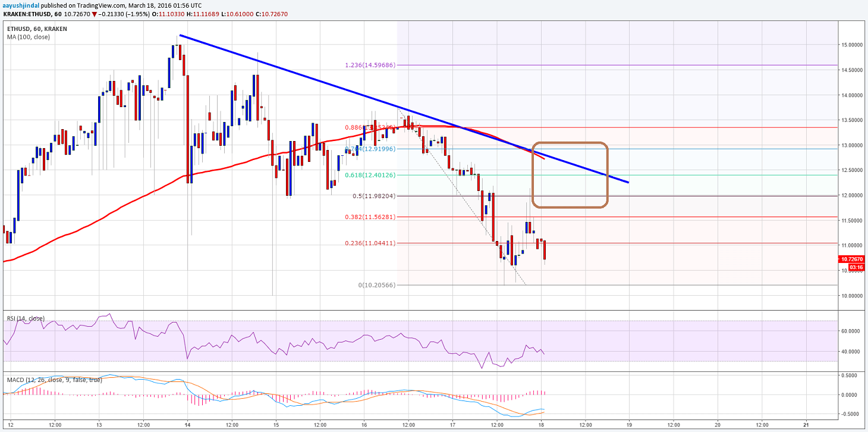This screenshot has height=432, width=868.
Task: Click the 12.50000 price axis label
Action: click(x=851, y=170)
